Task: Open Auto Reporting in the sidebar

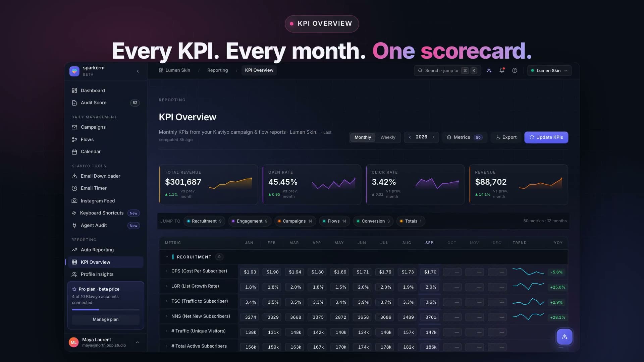Action: (x=106, y=250)
